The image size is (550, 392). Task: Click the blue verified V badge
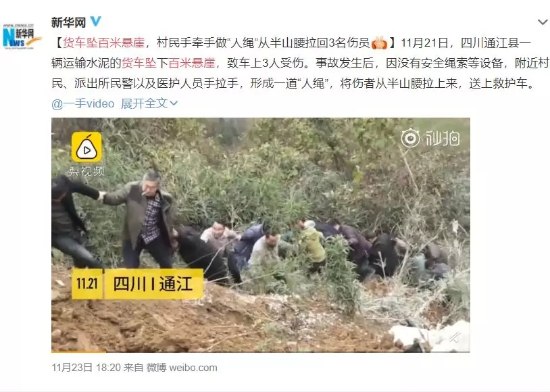pyautogui.click(x=95, y=22)
